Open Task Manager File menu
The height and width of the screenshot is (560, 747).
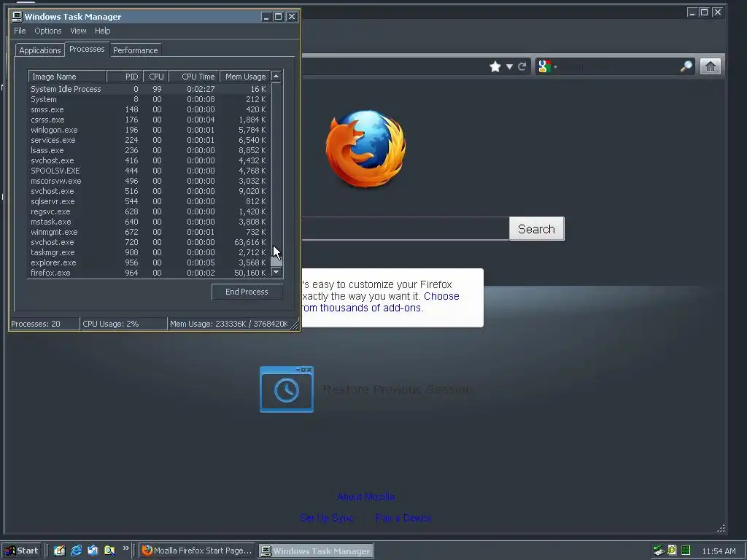(x=20, y=31)
